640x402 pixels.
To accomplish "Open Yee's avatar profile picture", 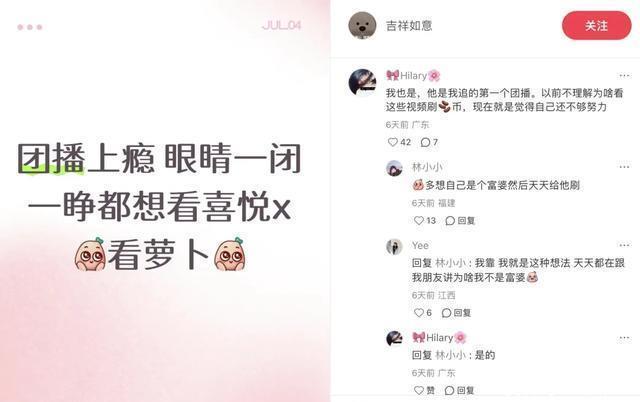I will click(394, 247).
